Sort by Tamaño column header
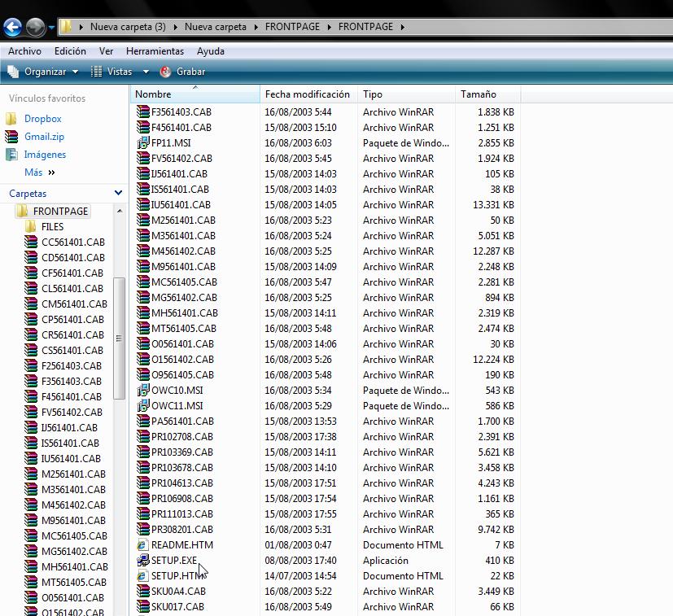 487,94
